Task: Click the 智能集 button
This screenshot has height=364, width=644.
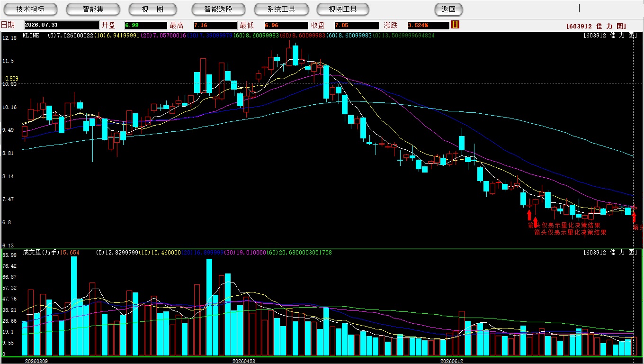Action: point(93,9)
